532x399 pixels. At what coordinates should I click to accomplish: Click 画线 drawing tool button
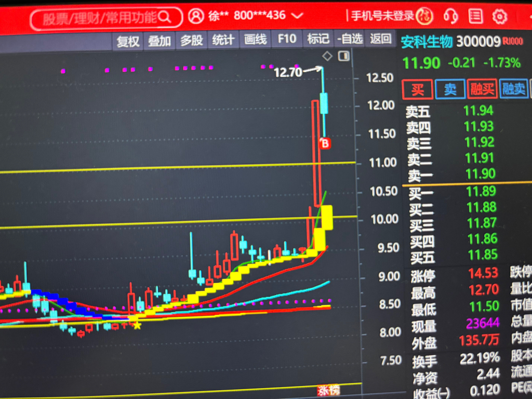pyautogui.click(x=255, y=39)
